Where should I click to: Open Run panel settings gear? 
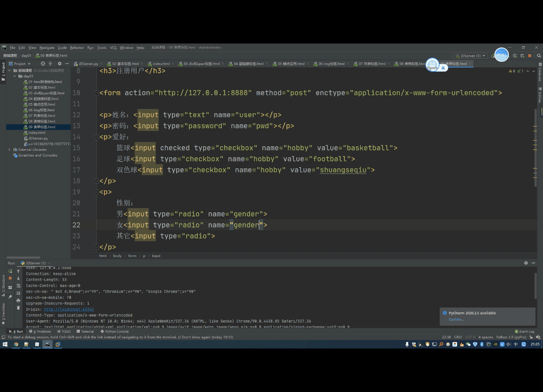tap(526, 263)
